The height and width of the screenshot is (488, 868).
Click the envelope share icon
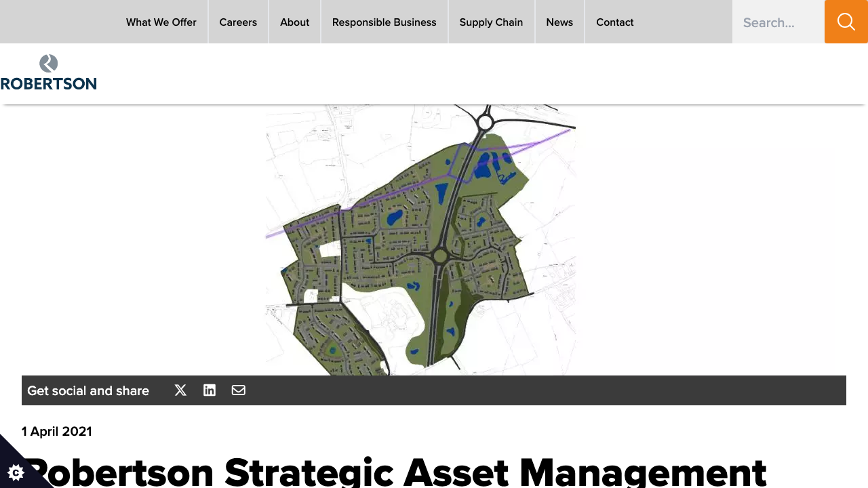click(238, 390)
